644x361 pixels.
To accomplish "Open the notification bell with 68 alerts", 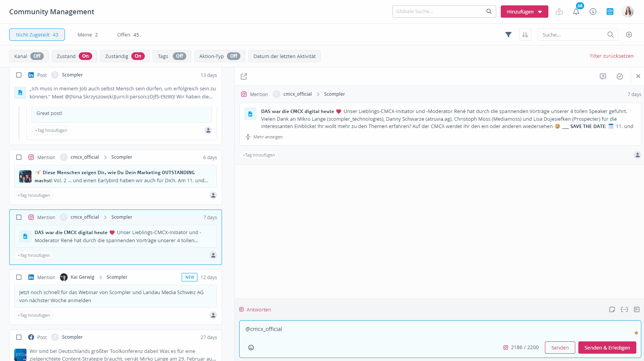I will point(576,12).
